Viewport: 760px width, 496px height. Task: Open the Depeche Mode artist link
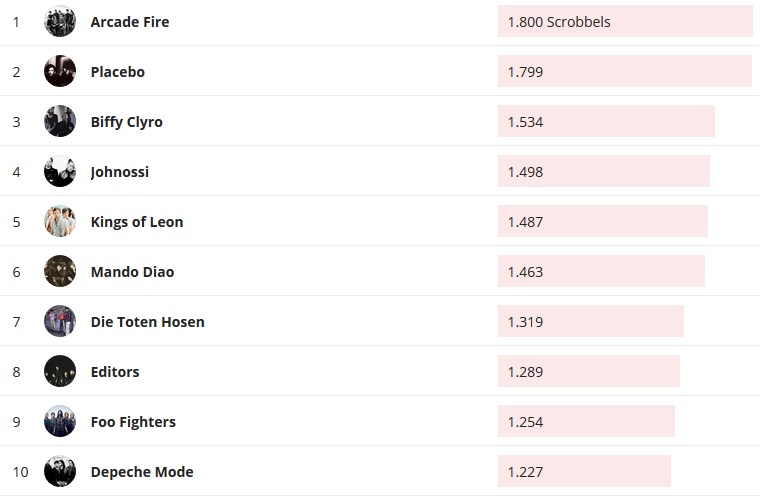[142, 472]
